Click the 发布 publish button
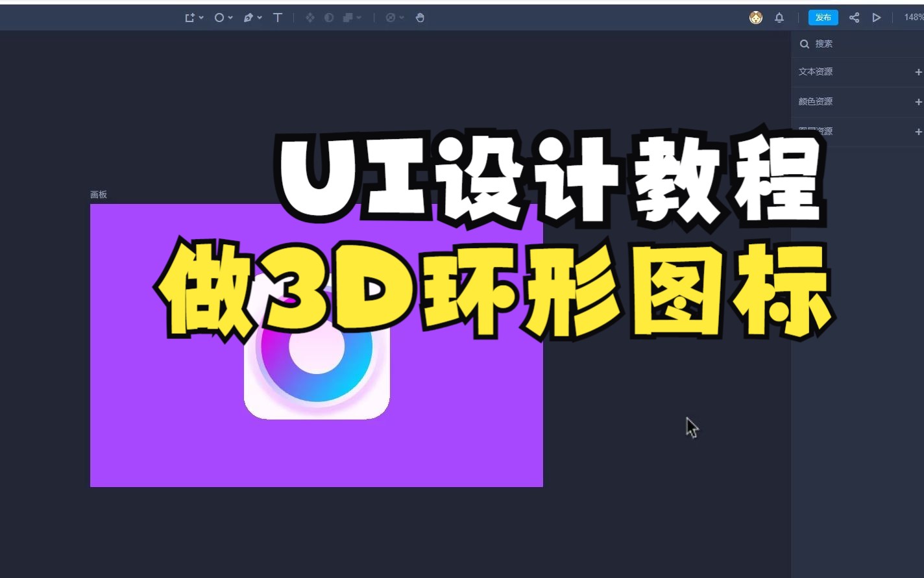924x578 pixels. (x=823, y=18)
